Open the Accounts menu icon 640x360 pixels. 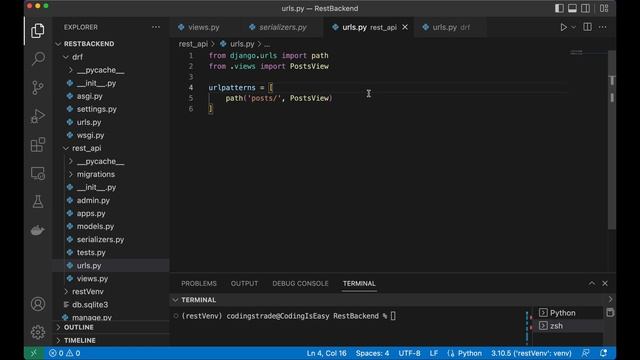38,304
